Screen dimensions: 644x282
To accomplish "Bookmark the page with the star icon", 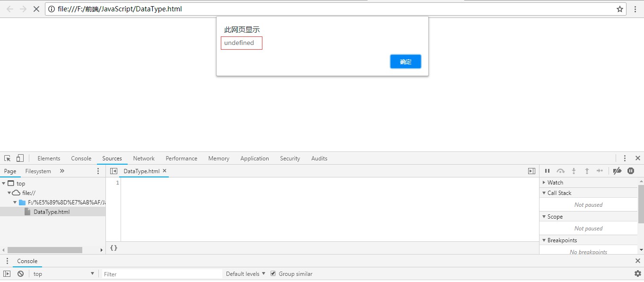I will pyautogui.click(x=620, y=9).
